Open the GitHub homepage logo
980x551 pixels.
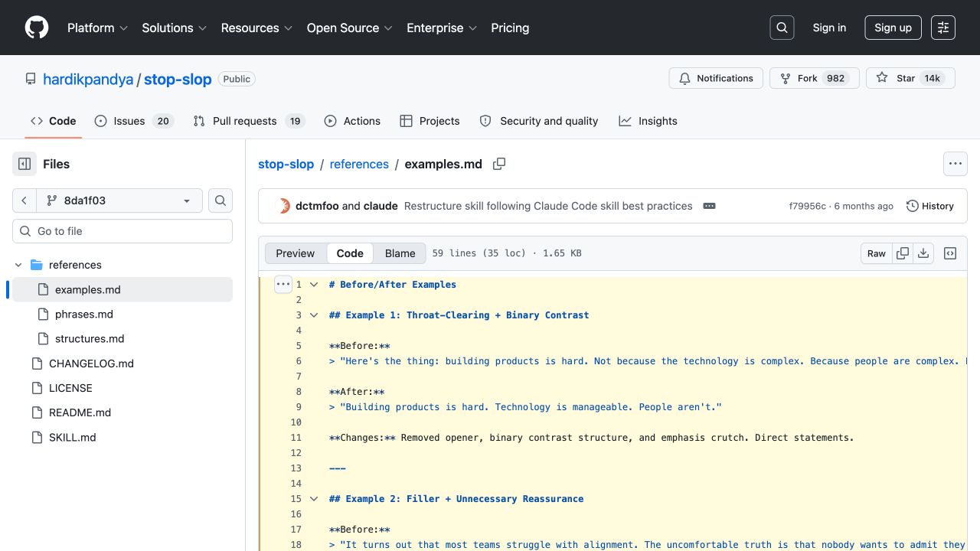(x=37, y=28)
